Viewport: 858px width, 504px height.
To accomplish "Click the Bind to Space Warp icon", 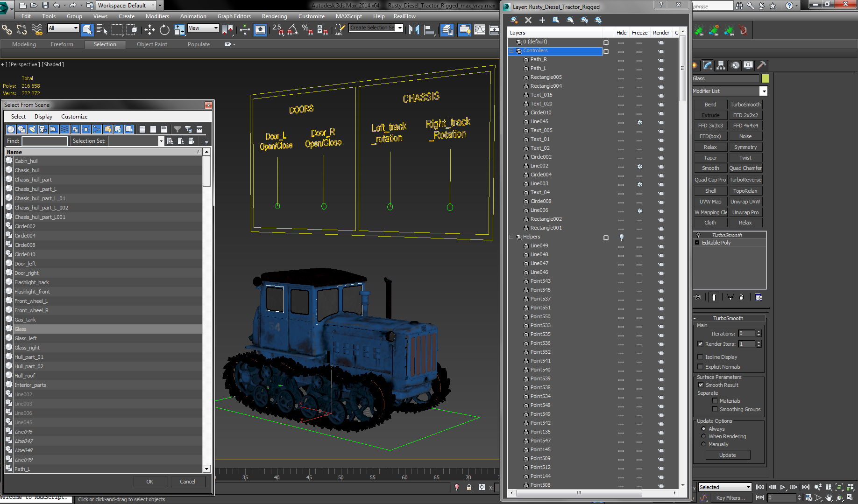I will click(37, 30).
